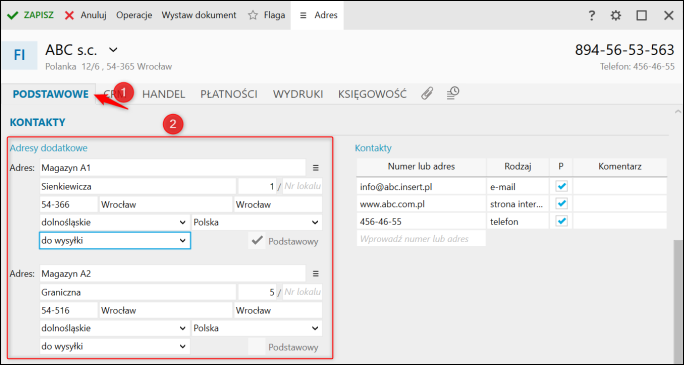Click Anuluj to cancel changes
684x365 pixels.
pyautogui.click(x=86, y=15)
